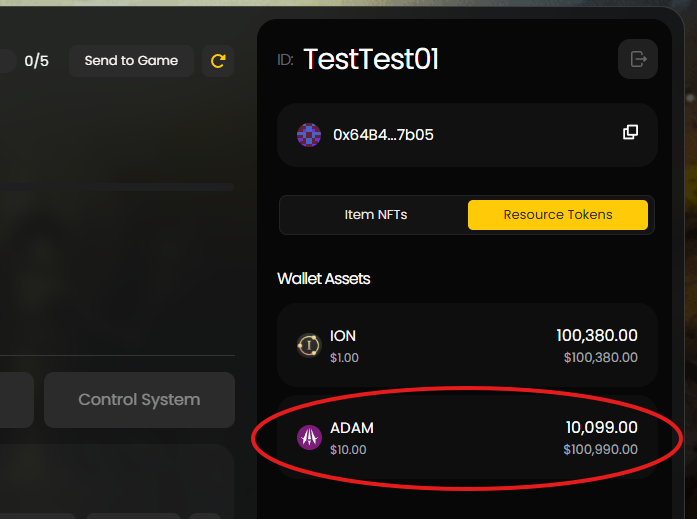Open the Control System button
Screen dimensions: 697x519
click(x=139, y=400)
